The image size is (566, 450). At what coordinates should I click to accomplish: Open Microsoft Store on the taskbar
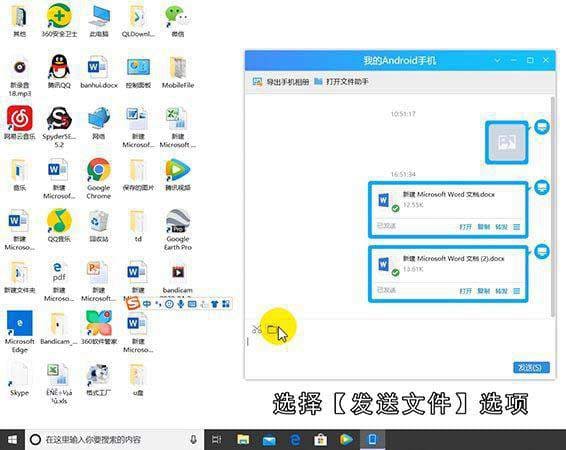(x=320, y=440)
